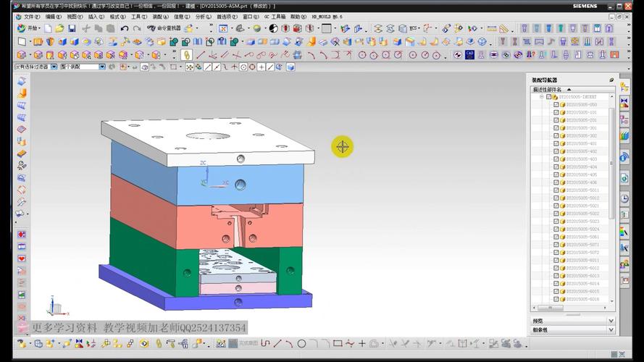Open the Part Navigator sidebar icon
Viewport: 644px width, 362px height.
(624, 120)
